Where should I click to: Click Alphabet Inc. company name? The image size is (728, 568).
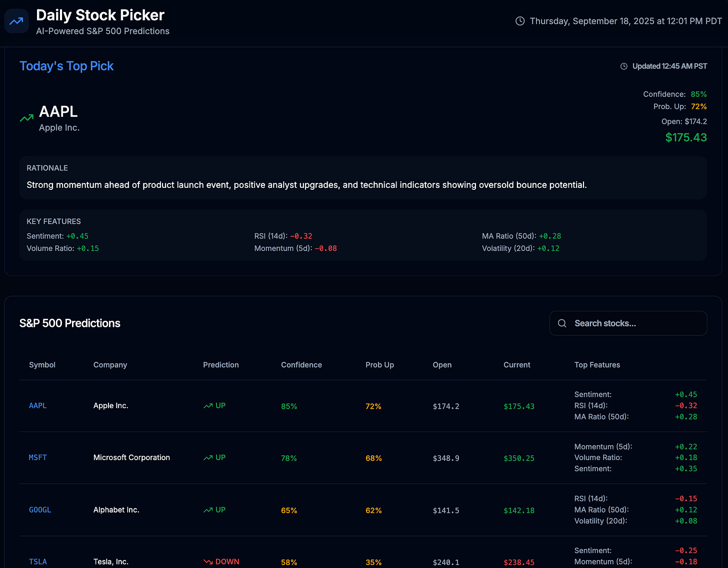pyautogui.click(x=116, y=510)
